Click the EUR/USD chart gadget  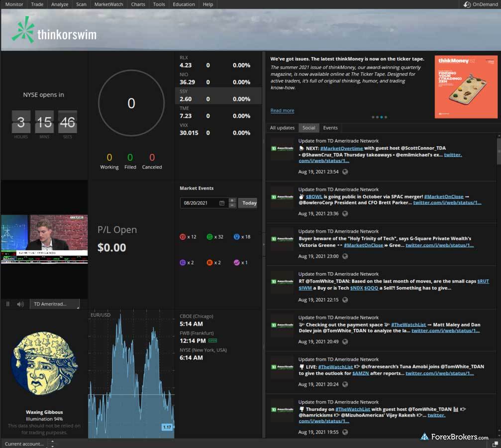click(131, 374)
